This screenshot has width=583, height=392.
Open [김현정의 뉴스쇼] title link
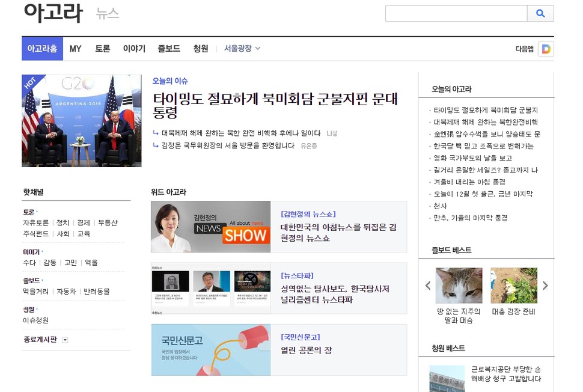tap(308, 214)
